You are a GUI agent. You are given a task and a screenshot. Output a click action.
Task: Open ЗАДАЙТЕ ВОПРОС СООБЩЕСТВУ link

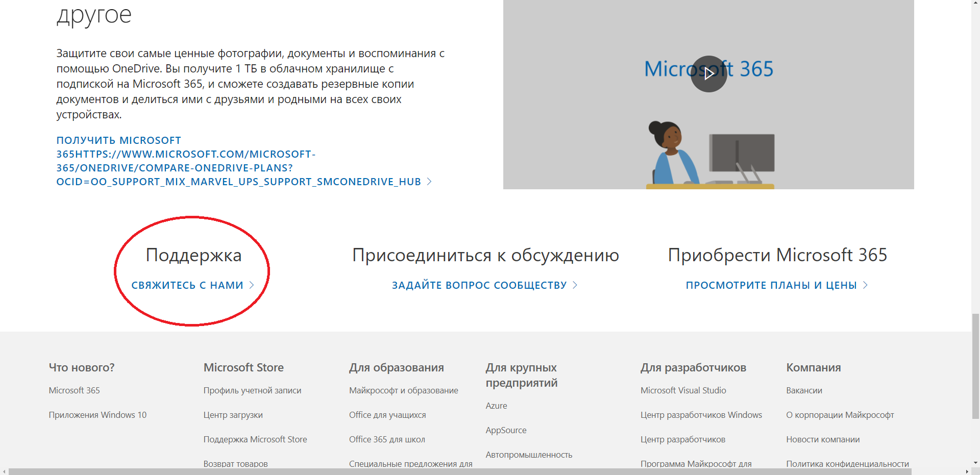479,285
